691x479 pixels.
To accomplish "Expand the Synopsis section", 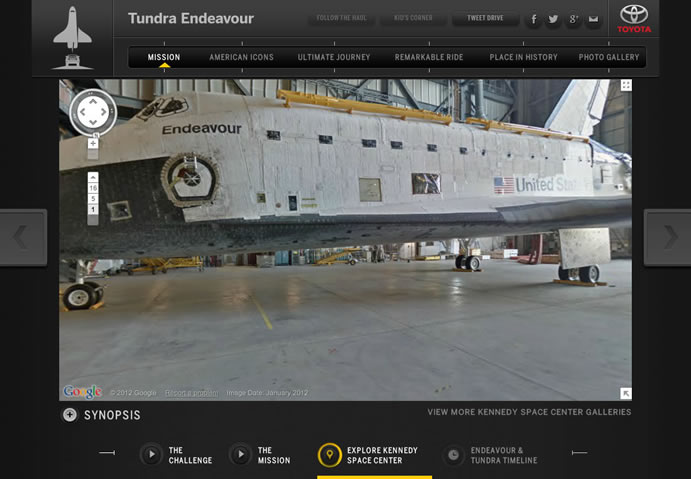I will click(70, 415).
